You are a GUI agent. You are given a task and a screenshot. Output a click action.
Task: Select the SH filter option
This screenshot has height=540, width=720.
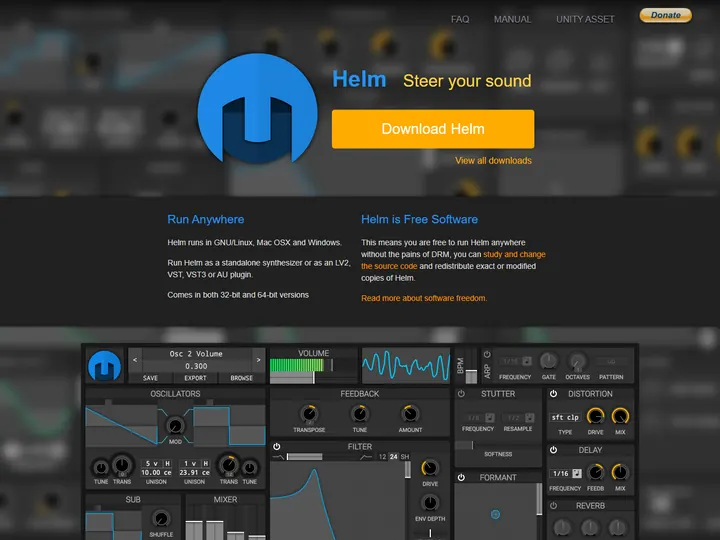pyautogui.click(x=405, y=457)
